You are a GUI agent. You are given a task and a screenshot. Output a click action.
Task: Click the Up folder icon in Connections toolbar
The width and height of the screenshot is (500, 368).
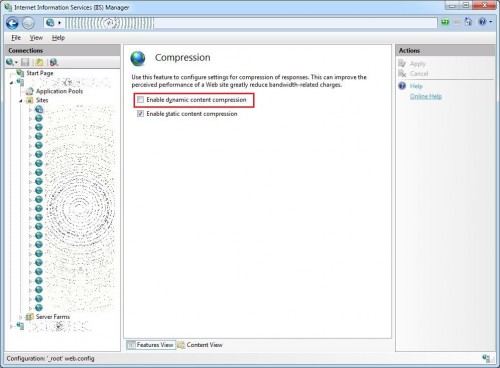coord(39,62)
